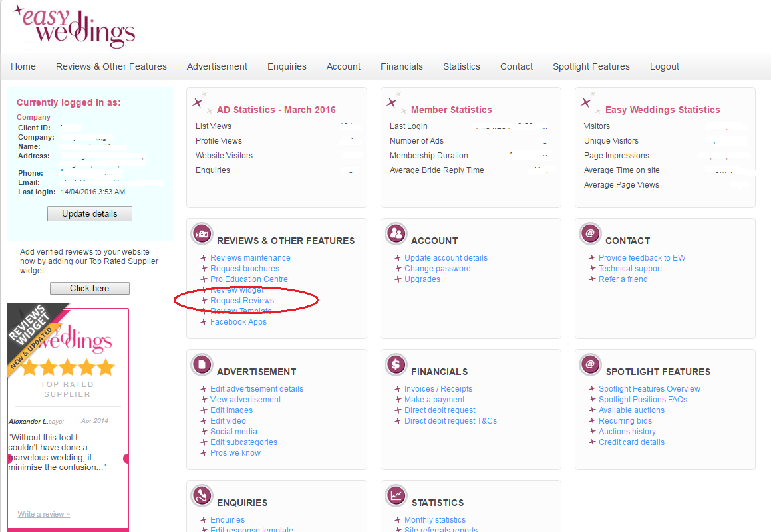This screenshot has width=771, height=532.
Task: Select Financials in the navigation bar
Action: [x=402, y=66]
